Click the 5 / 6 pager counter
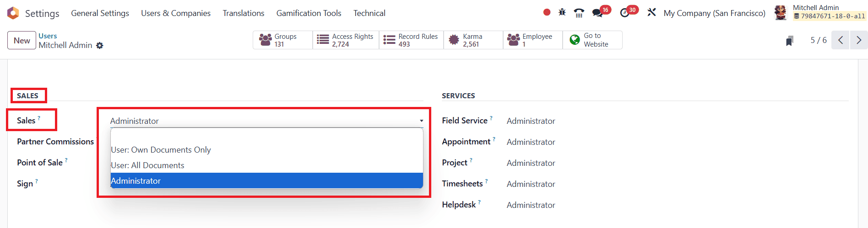The height and width of the screenshot is (228, 868). pyautogui.click(x=819, y=40)
